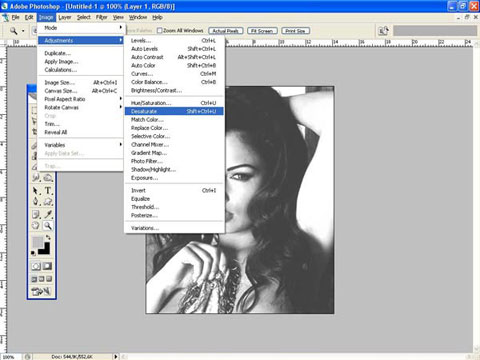The height and width of the screenshot is (360, 480).
Task: Click the Photoshop icon in the title bar
Action: [5, 6]
